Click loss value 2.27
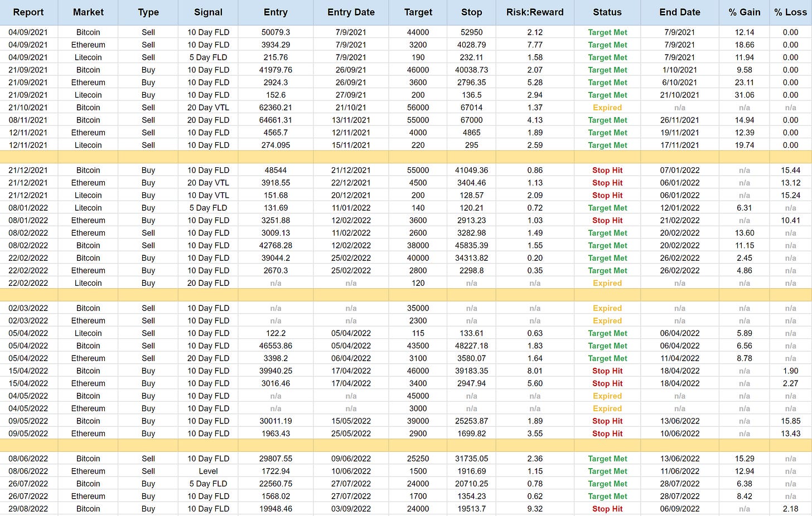 [791, 383]
